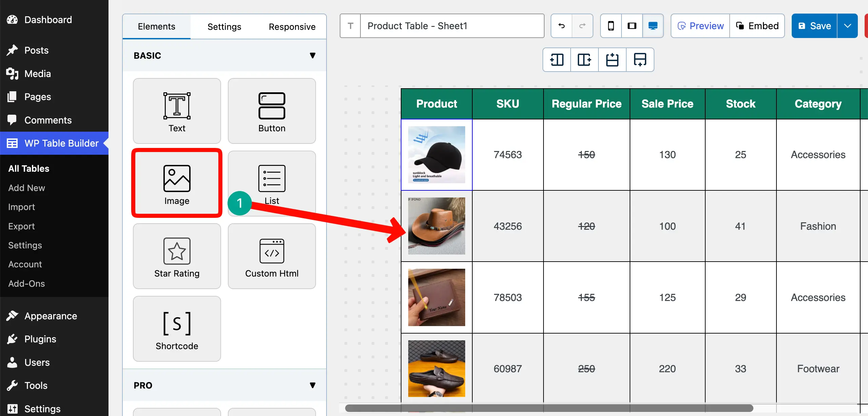Switch to mobile preview mode
The height and width of the screenshot is (416, 868).
tap(611, 26)
